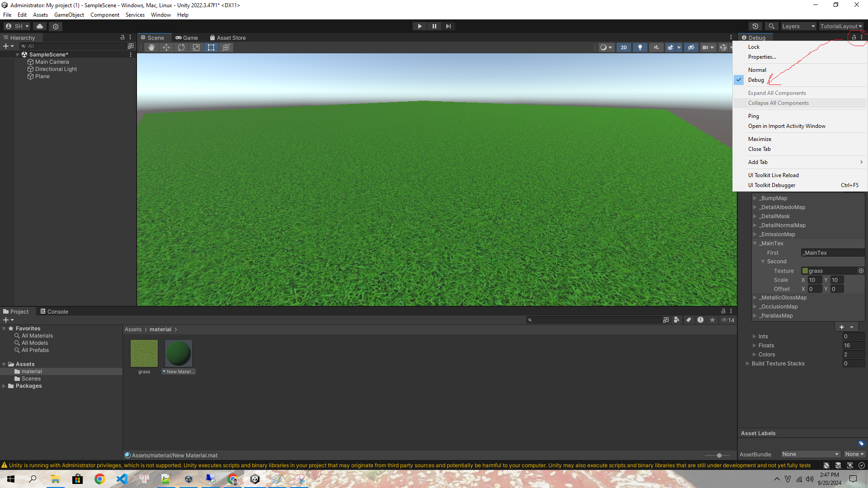
Task: Click the Unity editor icon in the taskbar
Action: point(255,479)
